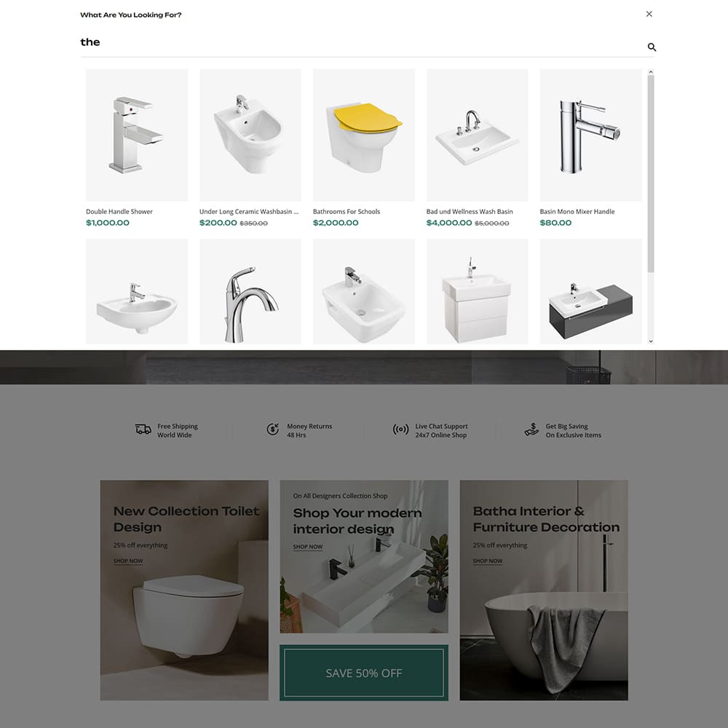Open the Basin Mono Mixer Handle product title
This screenshot has width=728, height=728.
[x=577, y=211]
